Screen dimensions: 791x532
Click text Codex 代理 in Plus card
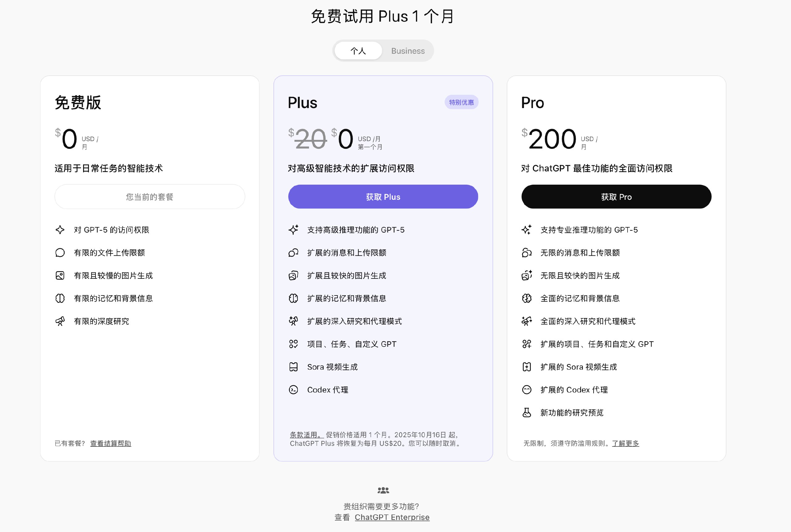coord(328,390)
